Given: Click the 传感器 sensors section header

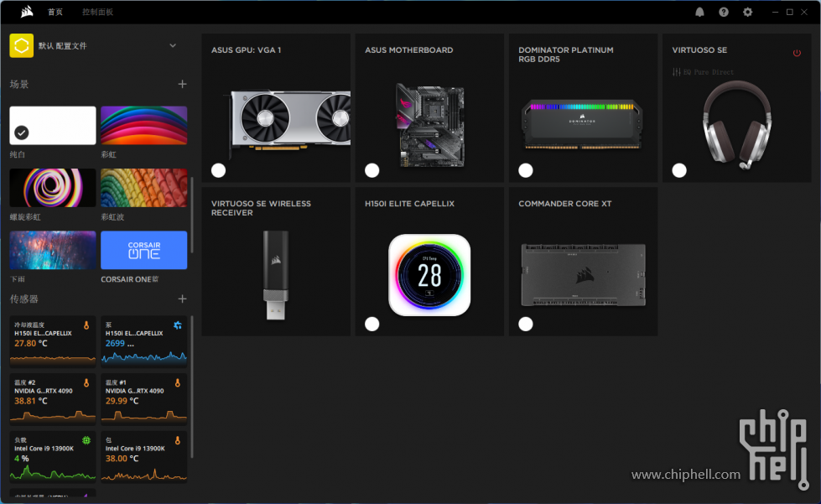Looking at the screenshot, I should point(24,299).
